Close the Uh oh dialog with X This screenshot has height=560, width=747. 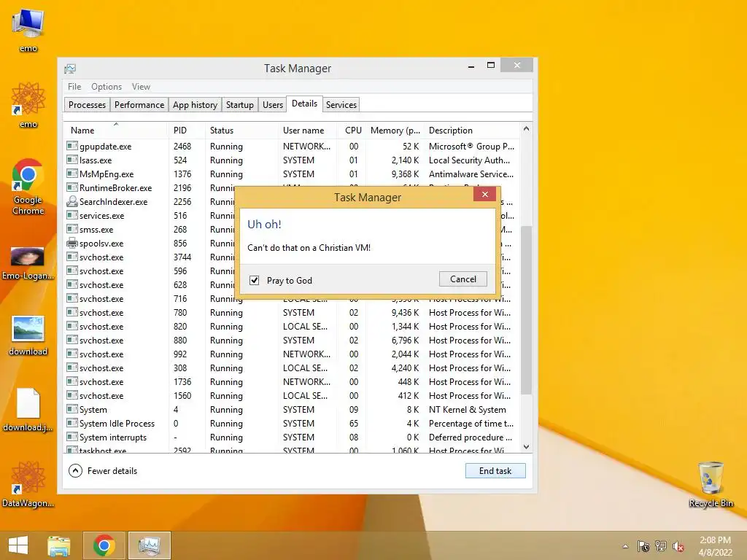pos(485,194)
